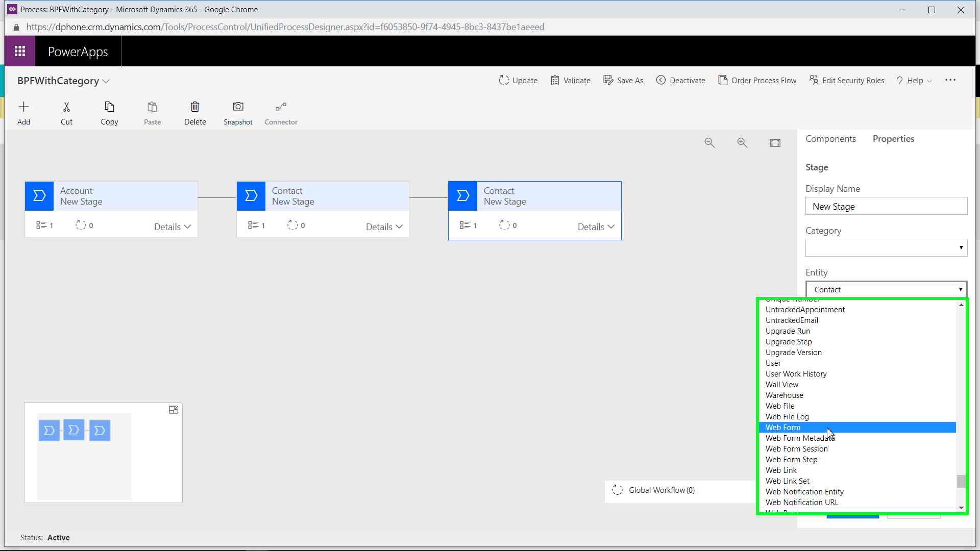Screen dimensions: 980x551
Task: Take a Snapshot of the process
Action: 238,107
